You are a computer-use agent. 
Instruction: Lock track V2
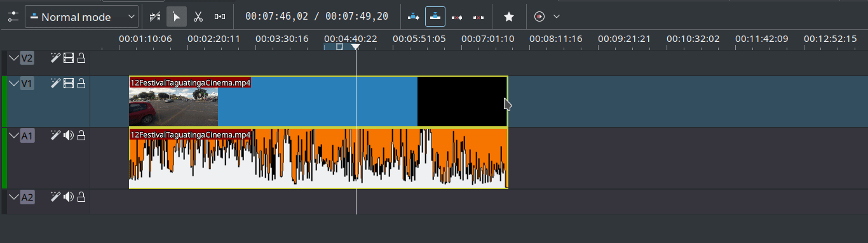81,58
